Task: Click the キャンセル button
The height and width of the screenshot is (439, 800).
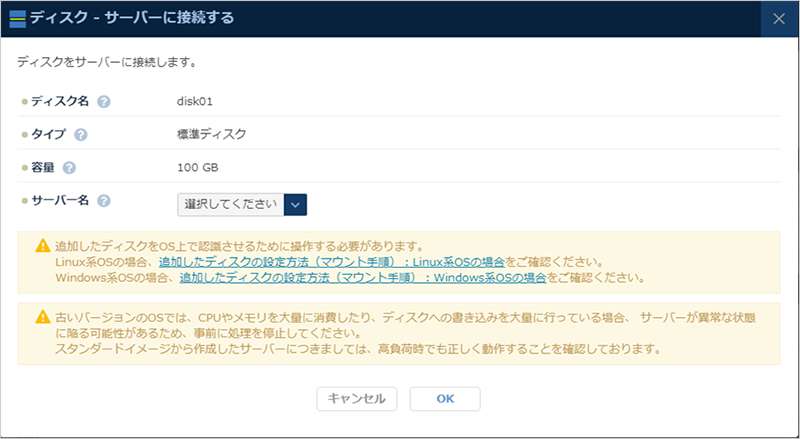Action: (x=357, y=399)
